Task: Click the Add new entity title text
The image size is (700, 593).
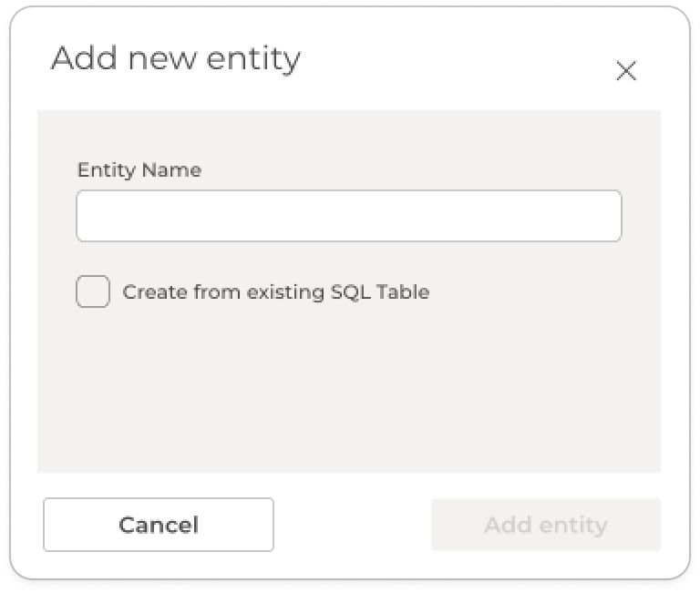Action: pyautogui.click(x=176, y=58)
